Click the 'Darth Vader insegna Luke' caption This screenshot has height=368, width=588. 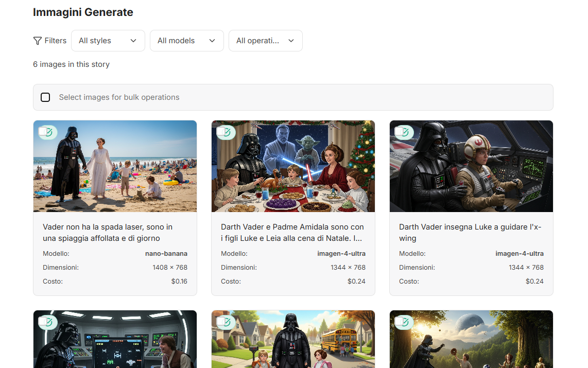pyautogui.click(x=470, y=233)
